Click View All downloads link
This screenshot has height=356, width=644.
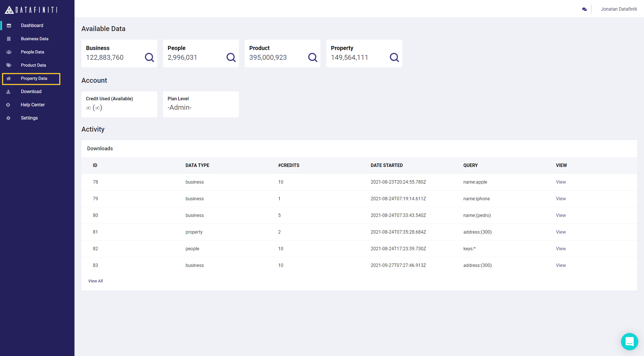click(x=95, y=281)
